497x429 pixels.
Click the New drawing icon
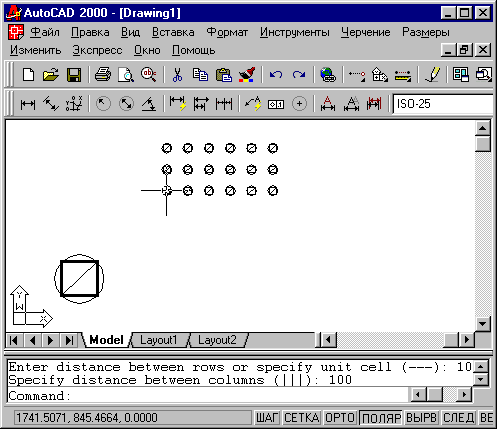pyautogui.click(x=28, y=74)
